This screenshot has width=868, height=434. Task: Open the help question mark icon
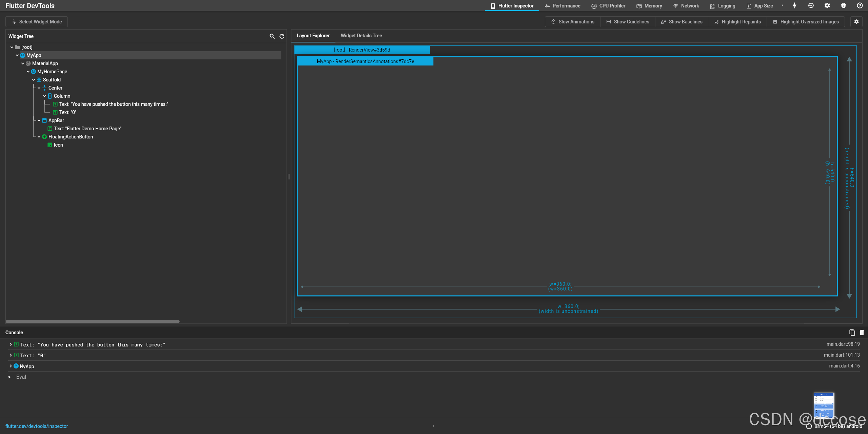(x=860, y=6)
